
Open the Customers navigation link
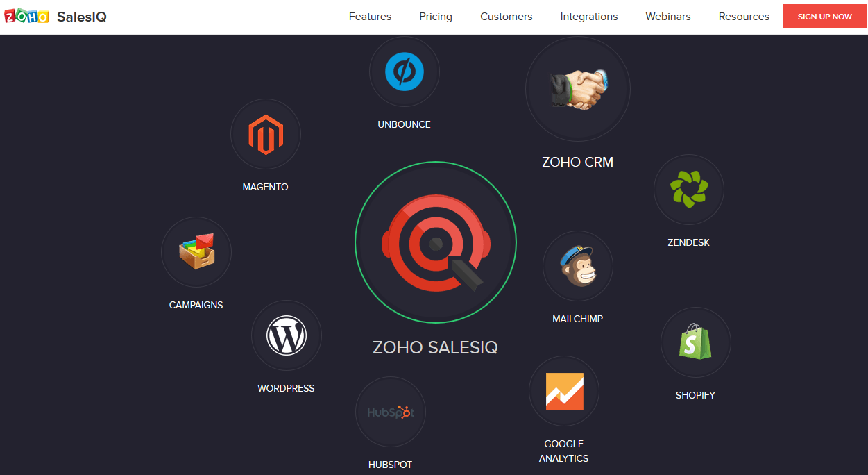coord(507,17)
